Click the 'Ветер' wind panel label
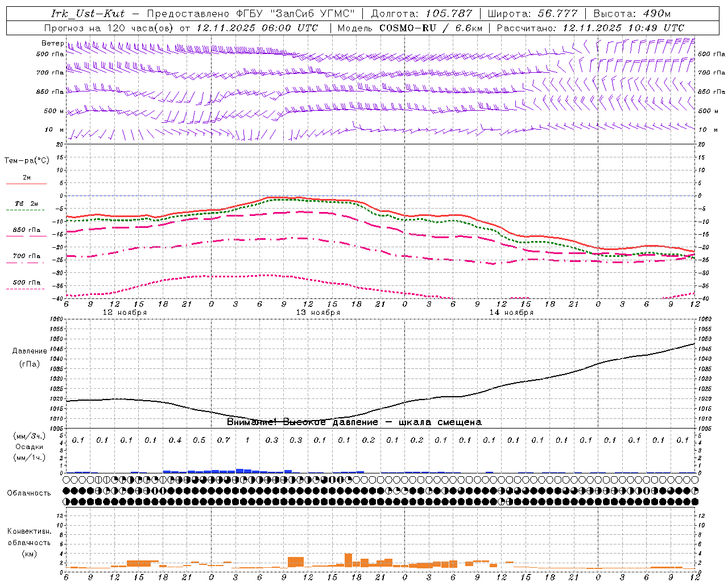728x582 pixels. tap(52, 43)
